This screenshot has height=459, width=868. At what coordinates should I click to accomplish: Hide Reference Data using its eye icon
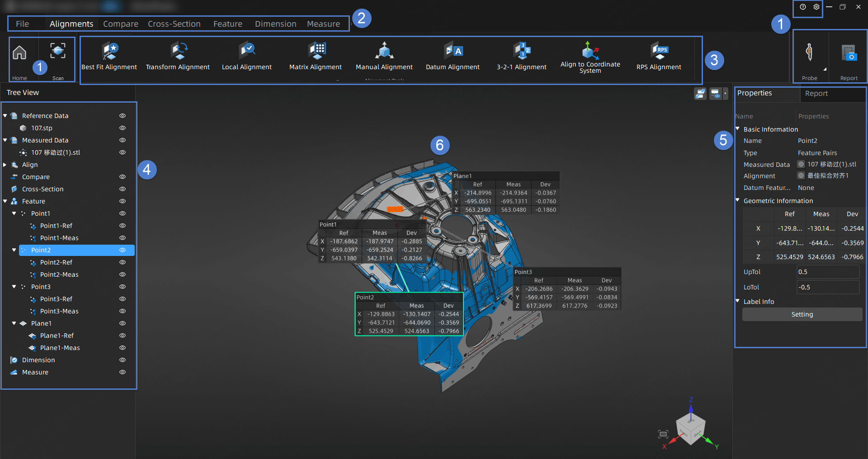tap(123, 116)
